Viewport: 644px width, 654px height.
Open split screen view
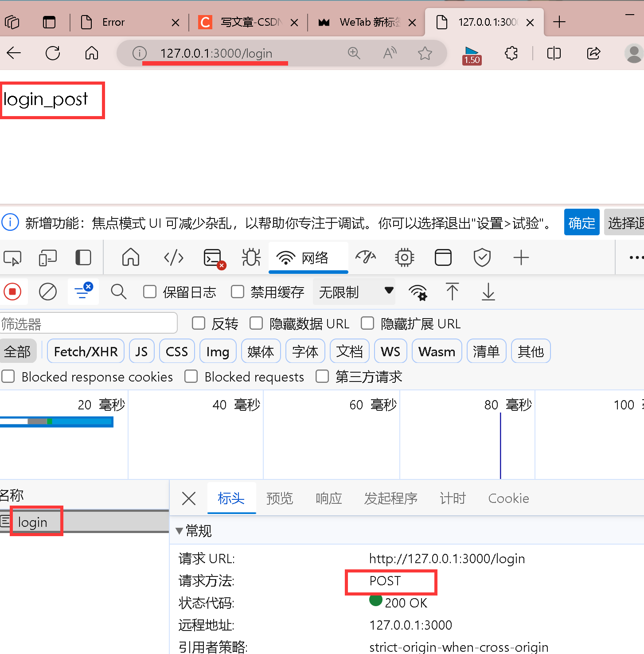pos(554,53)
